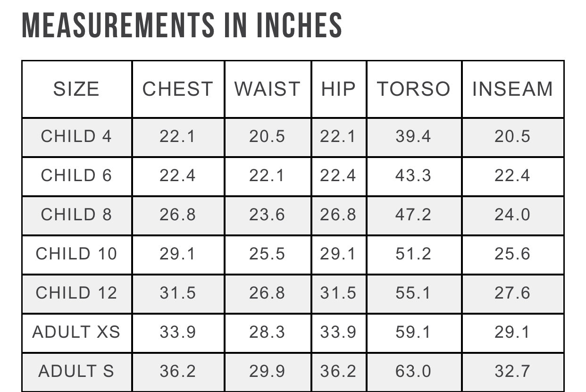Click the SIZE column header

pyautogui.click(x=76, y=89)
